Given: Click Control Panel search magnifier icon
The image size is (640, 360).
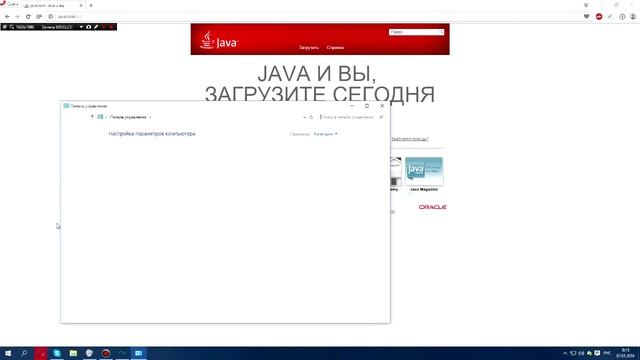Looking at the screenshot, I should point(381,117).
